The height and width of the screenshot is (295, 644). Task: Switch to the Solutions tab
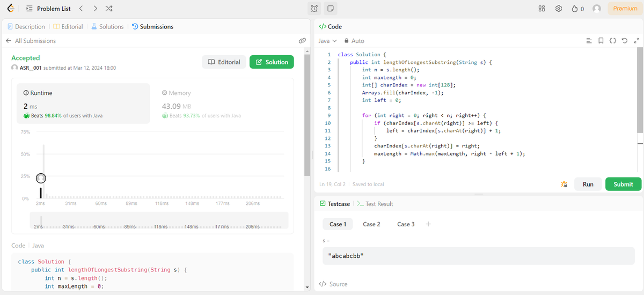[107, 26]
